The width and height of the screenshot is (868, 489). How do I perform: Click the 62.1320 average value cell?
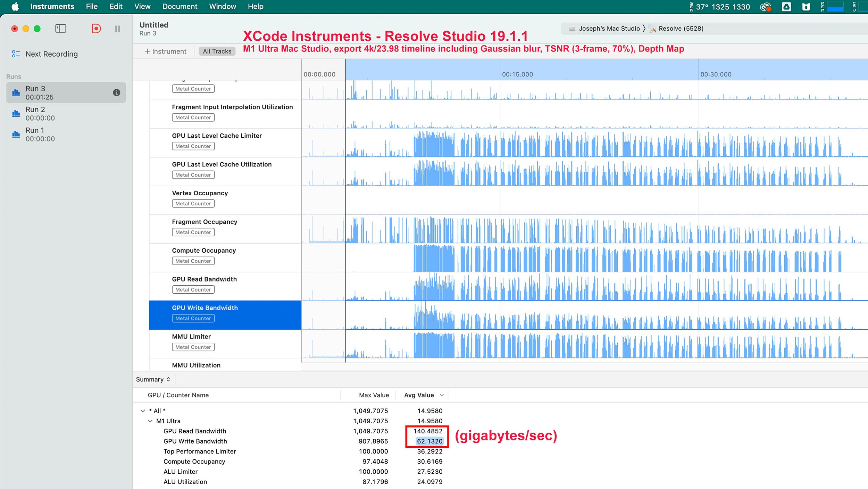click(429, 441)
